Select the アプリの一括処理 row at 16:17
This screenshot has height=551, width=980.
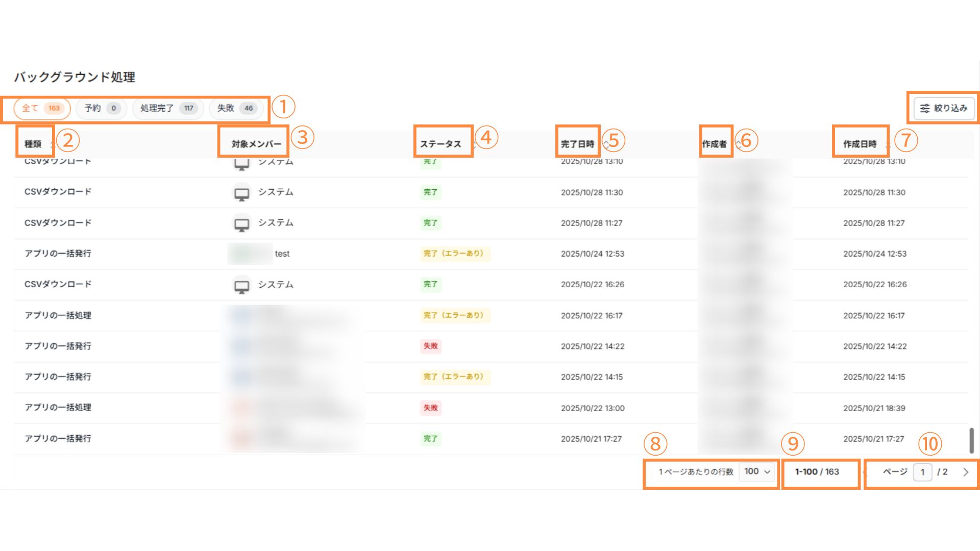click(x=58, y=315)
